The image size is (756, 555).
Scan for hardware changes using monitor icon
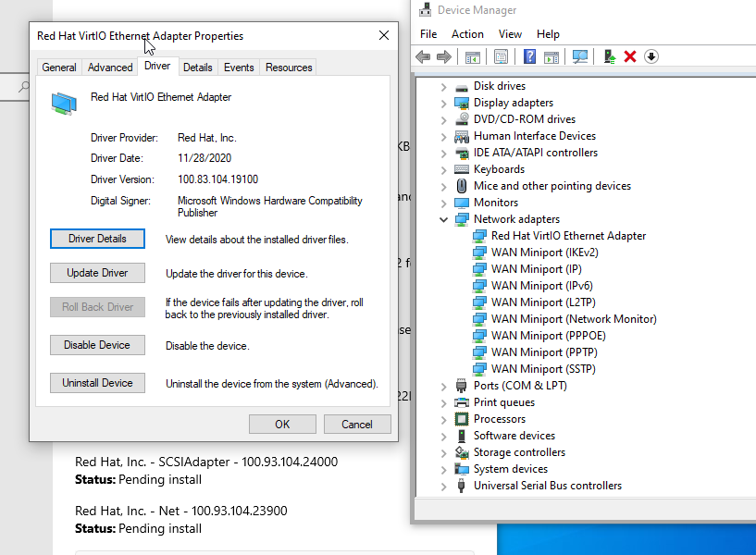click(580, 56)
